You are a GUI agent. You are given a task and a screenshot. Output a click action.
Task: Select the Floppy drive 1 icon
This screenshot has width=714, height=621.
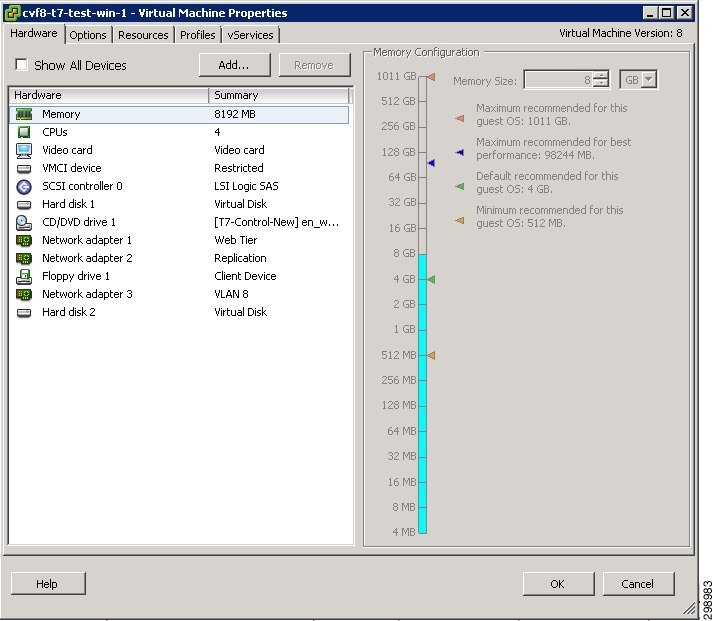coord(24,276)
